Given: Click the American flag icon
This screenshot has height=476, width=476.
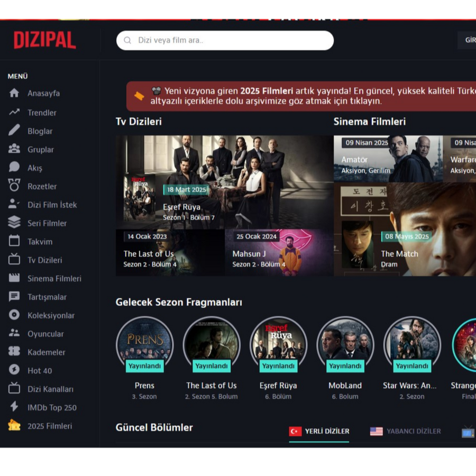Looking at the screenshot, I should 377,432.
